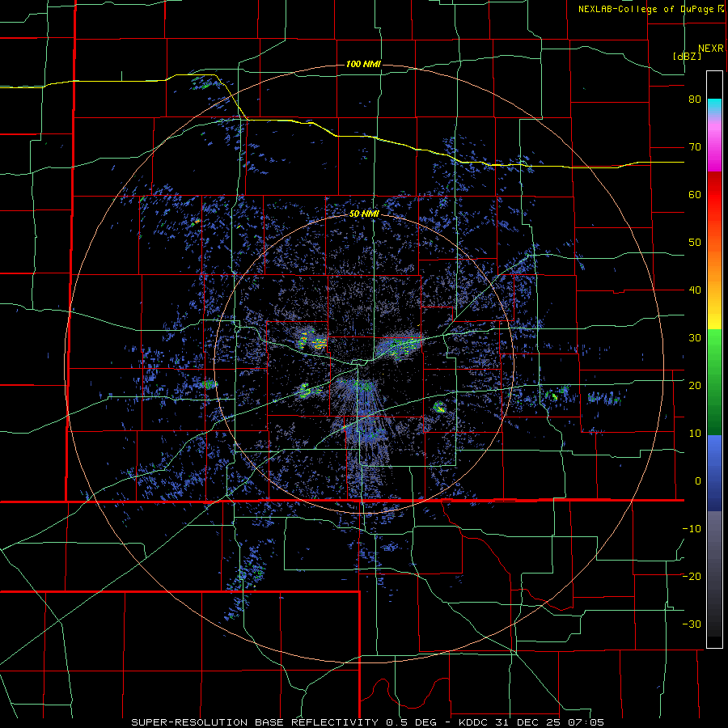Click the '100 NMI' range ring label
The image size is (728, 728).
pyautogui.click(x=363, y=64)
